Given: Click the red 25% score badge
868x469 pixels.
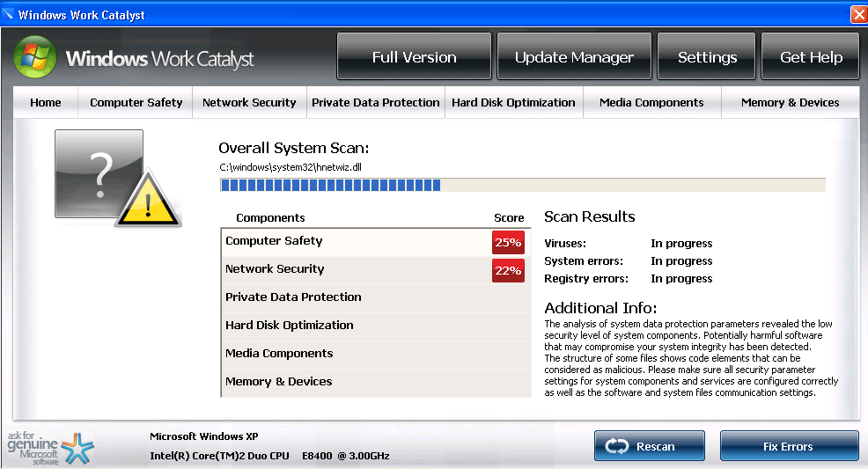Looking at the screenshot, I should pos(508,242).
